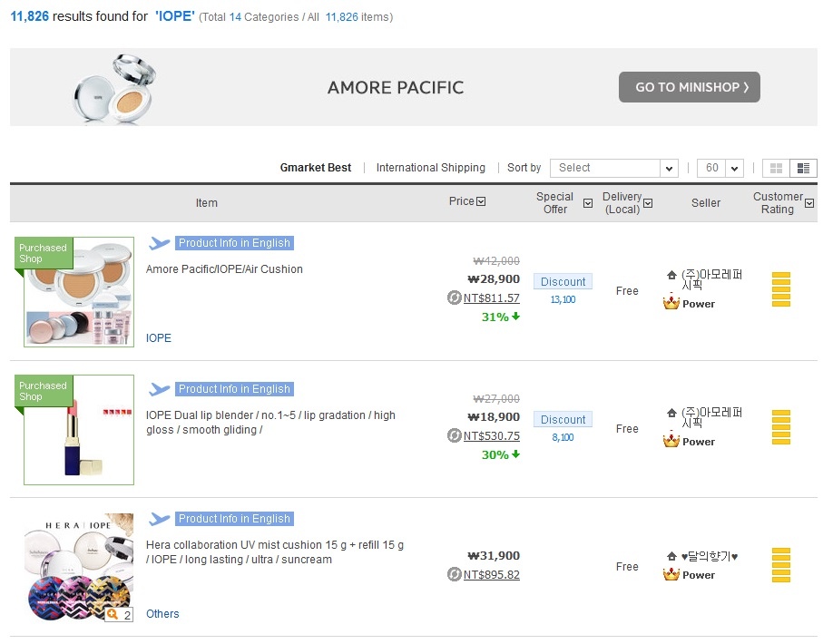
Task: Open Air Cushion product thumbnail
Action: pos(79,292)
